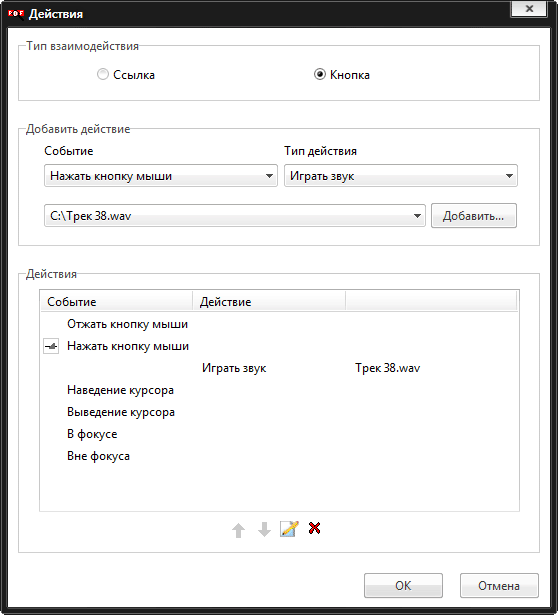
Task: Close the 'Действия' dialog window
Action: pos(529,9)
